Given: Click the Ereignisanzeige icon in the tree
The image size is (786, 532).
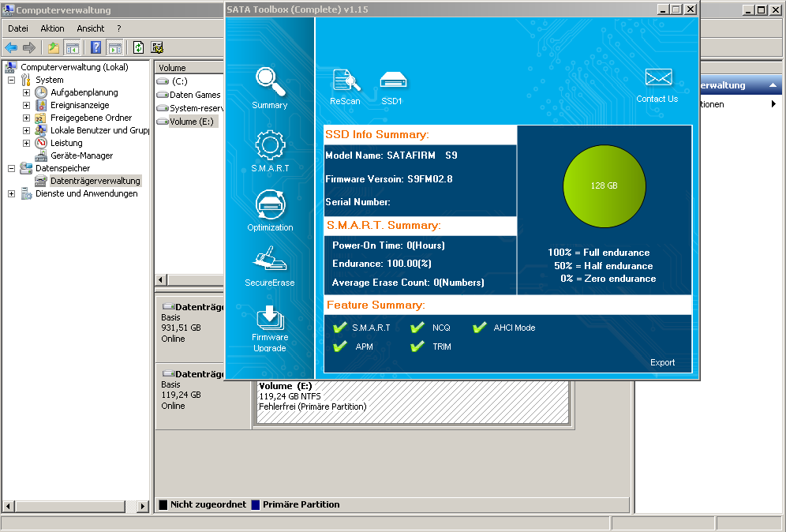Looking at the screenshot, I should coord(41,105).
